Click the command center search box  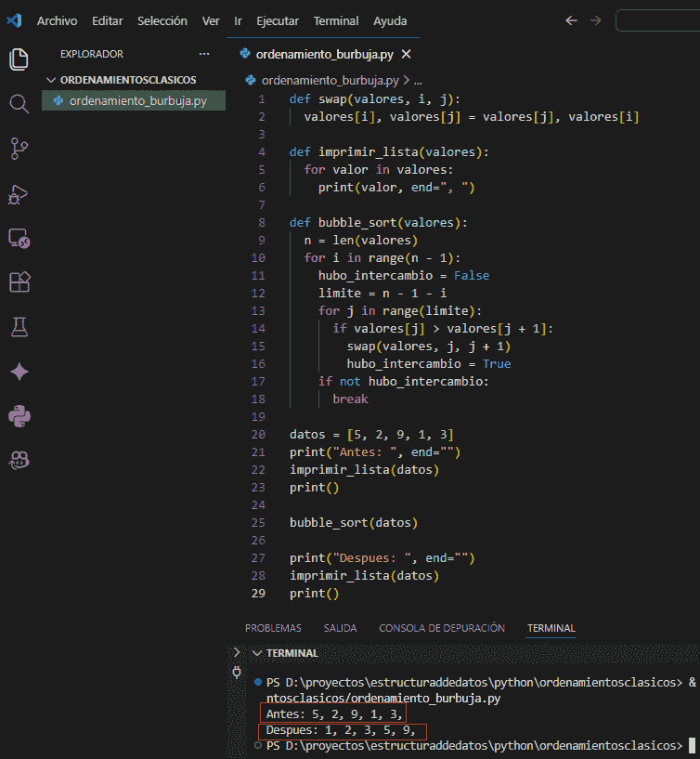[658, 20]
